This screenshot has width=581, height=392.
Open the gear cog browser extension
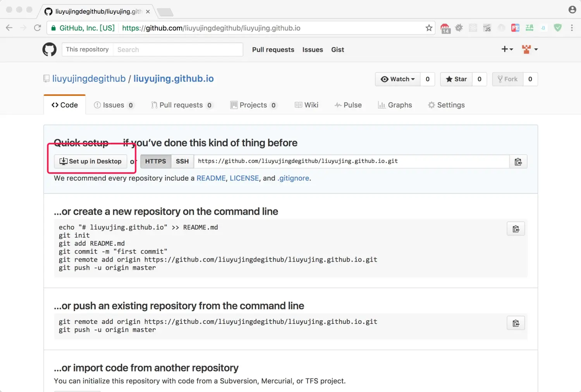point(459,28)
